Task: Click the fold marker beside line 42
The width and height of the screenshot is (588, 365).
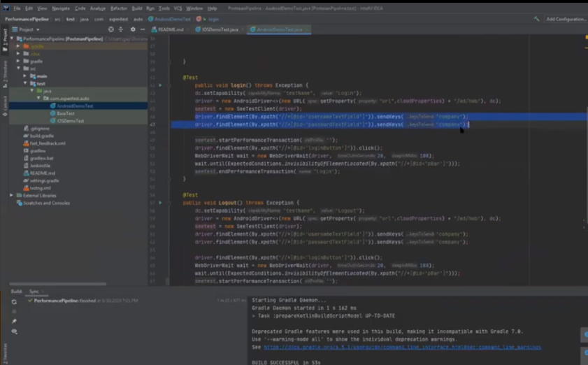Action: (169, 85)
